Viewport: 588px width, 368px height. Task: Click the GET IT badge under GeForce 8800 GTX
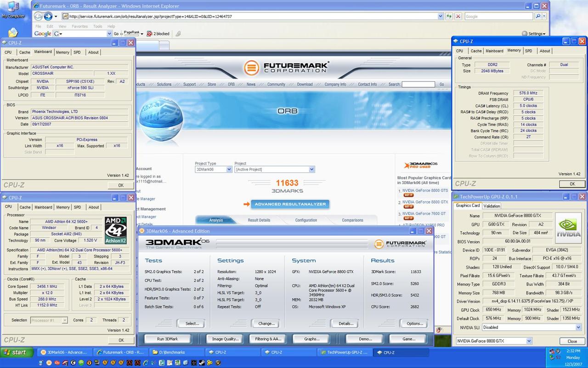[408, 207]
